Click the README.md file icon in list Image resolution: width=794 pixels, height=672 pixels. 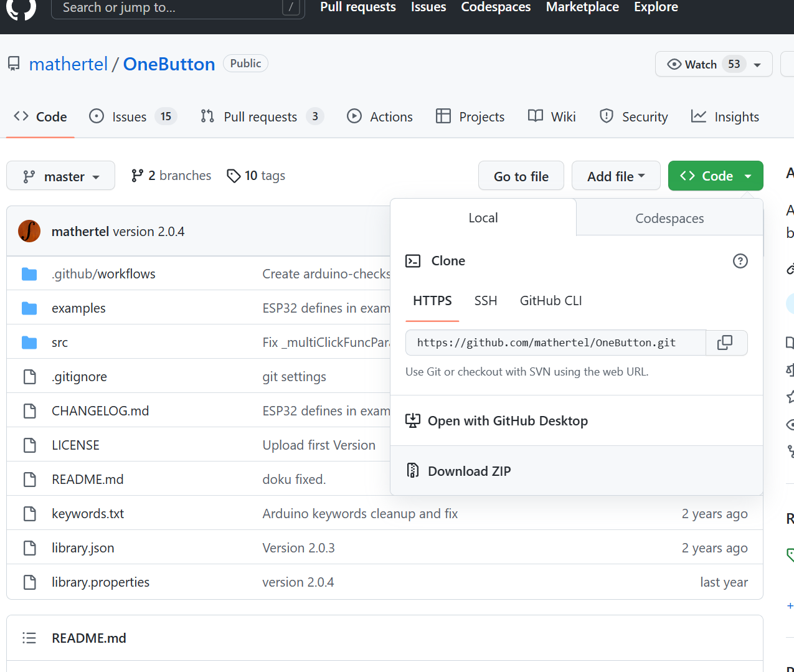point(29,480)
